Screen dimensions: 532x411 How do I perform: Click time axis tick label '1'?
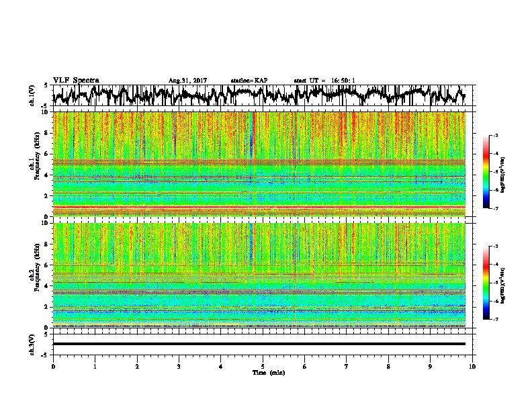click(95, 367)
